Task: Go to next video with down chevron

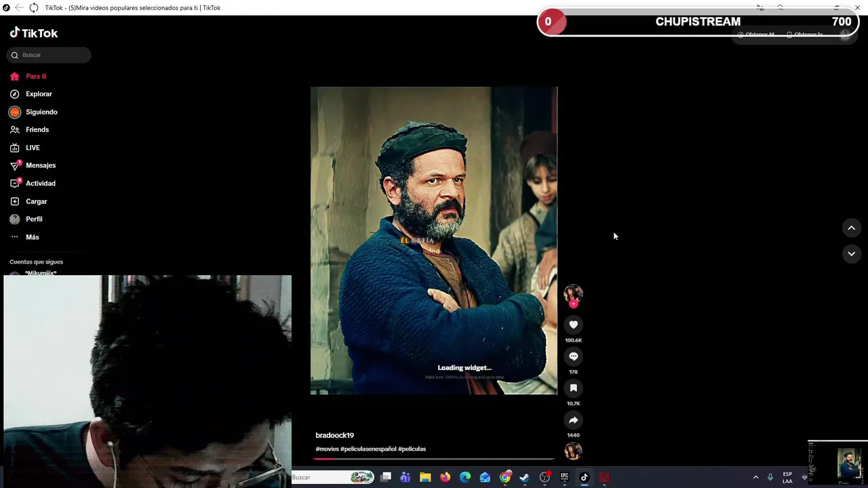Action: click(852, 253)
